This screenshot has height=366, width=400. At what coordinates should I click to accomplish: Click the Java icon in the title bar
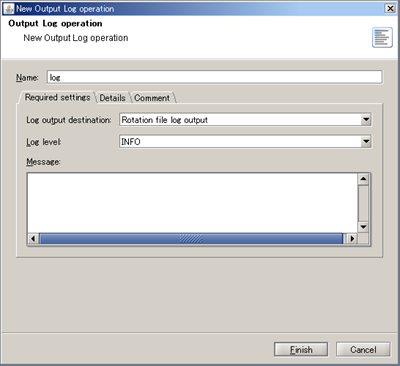[x=9, y=8]
